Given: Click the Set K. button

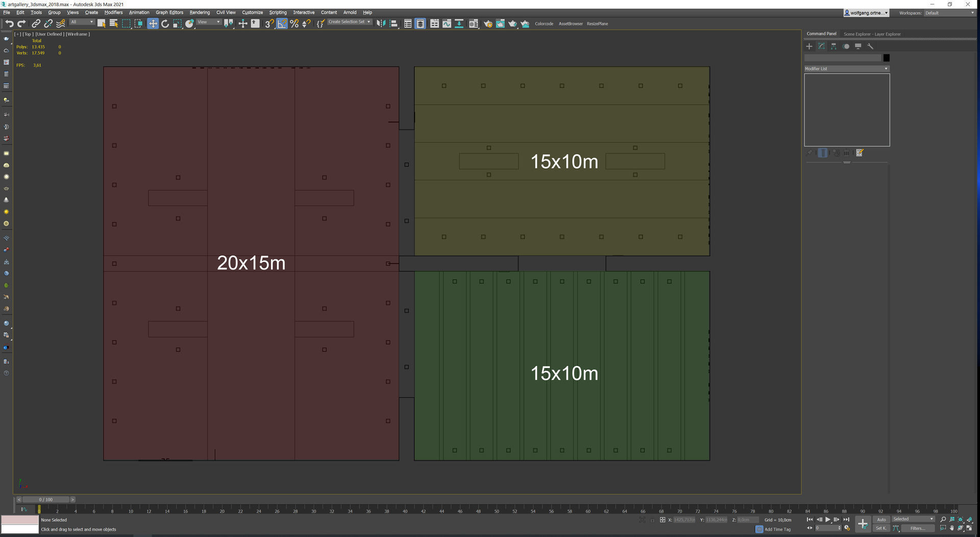Looking at the screenshot, I should point(881,528).
